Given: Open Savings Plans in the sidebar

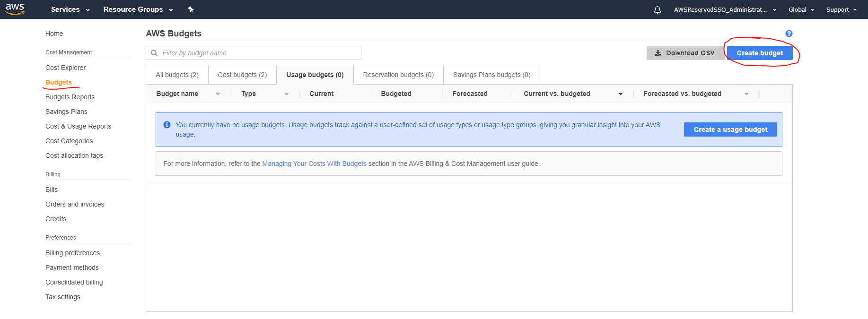Looking at the screenshot, I should point(66,112).
